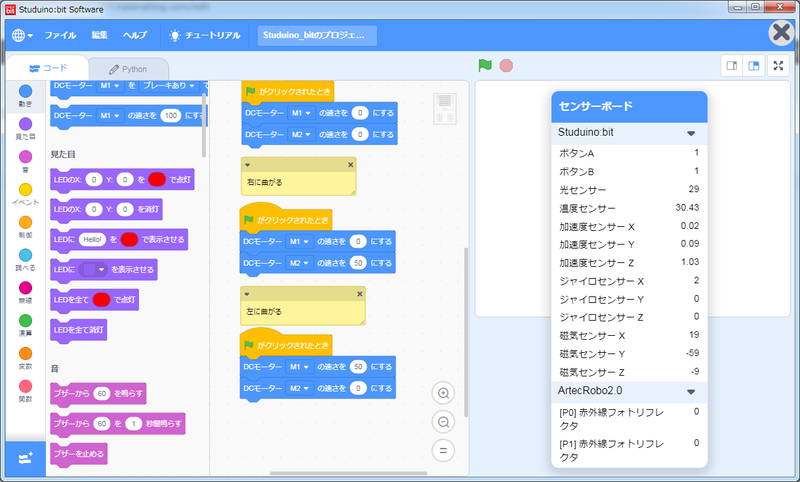Screen dimensions: 800x482
Task: Open M2 dropdown in second script's speed 50 block
Action: [299, 263]
